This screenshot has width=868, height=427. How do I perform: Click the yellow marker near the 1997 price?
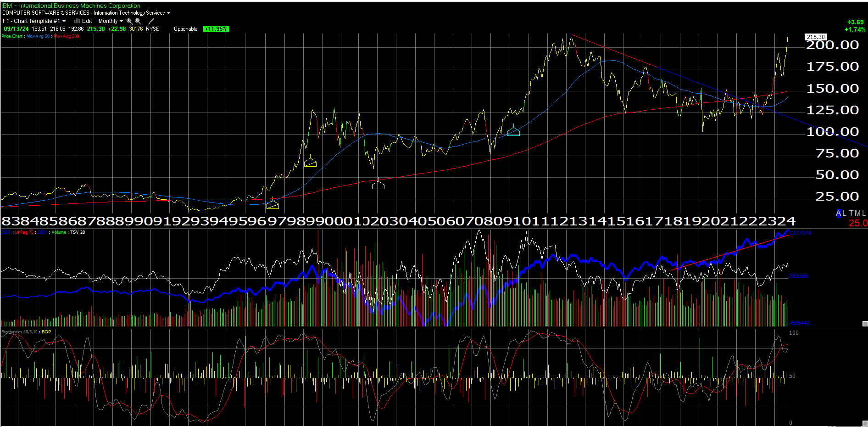(273, 204)
